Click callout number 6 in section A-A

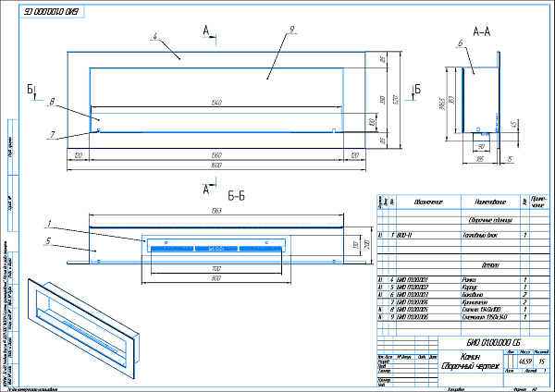(x=459, y=43)
